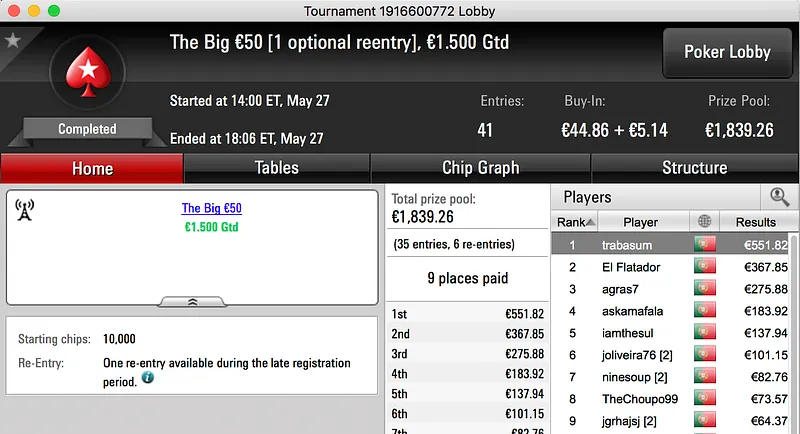Sort players by Rank column
800x434 pixels.
[x=576, y=222]
